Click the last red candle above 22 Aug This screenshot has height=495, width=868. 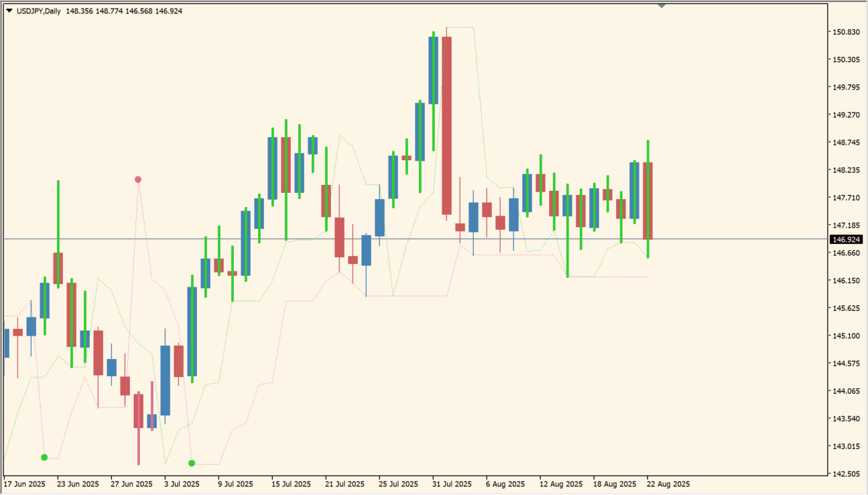[648, 201]
